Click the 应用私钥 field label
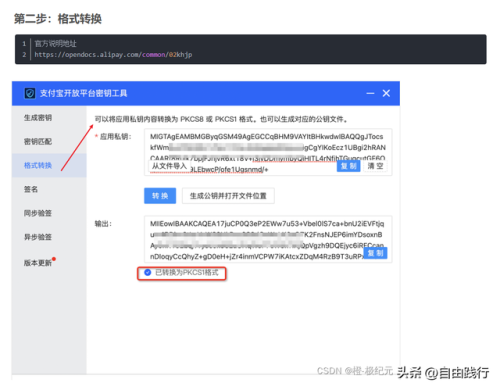 pos(113,136)
